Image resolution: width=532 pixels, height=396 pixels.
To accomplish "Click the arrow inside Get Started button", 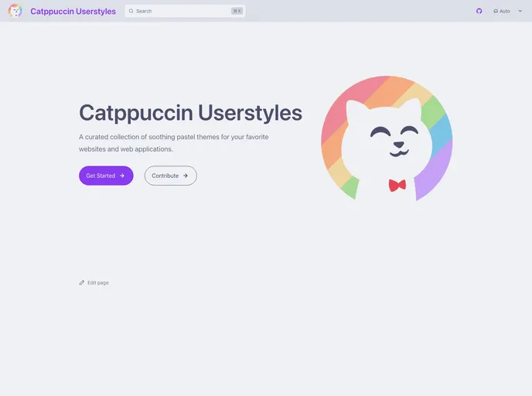I will pos(122,176).
